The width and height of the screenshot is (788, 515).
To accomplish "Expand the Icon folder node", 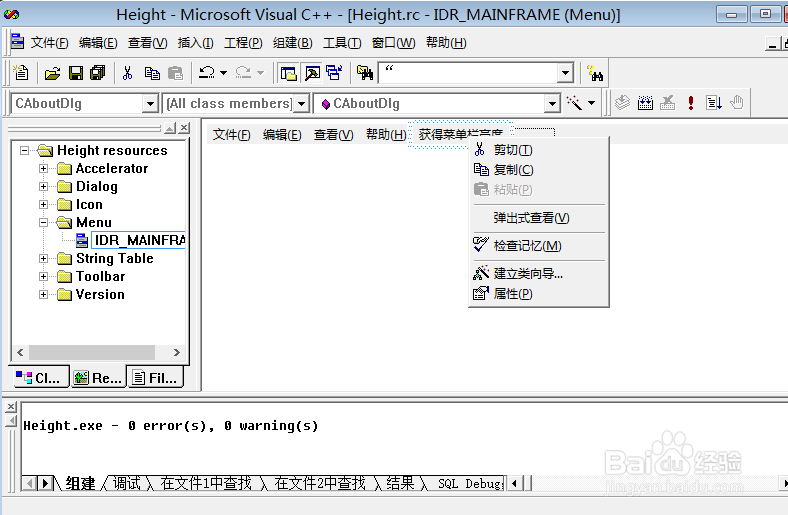I will [44, 204].
